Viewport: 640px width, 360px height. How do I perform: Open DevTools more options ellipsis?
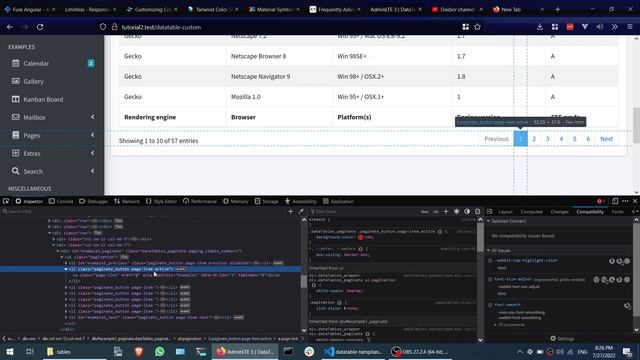point(625,201)
